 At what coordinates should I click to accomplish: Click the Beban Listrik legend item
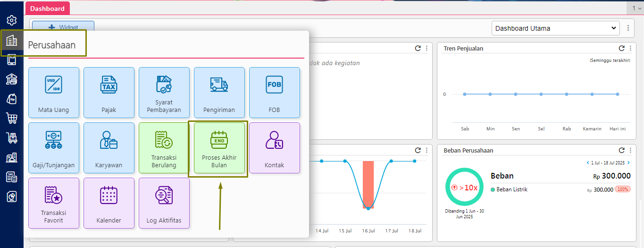(x=511, y=189)
